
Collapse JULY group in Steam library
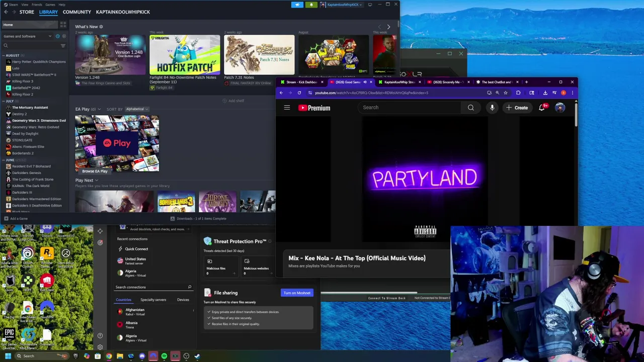tap(4, 101)
